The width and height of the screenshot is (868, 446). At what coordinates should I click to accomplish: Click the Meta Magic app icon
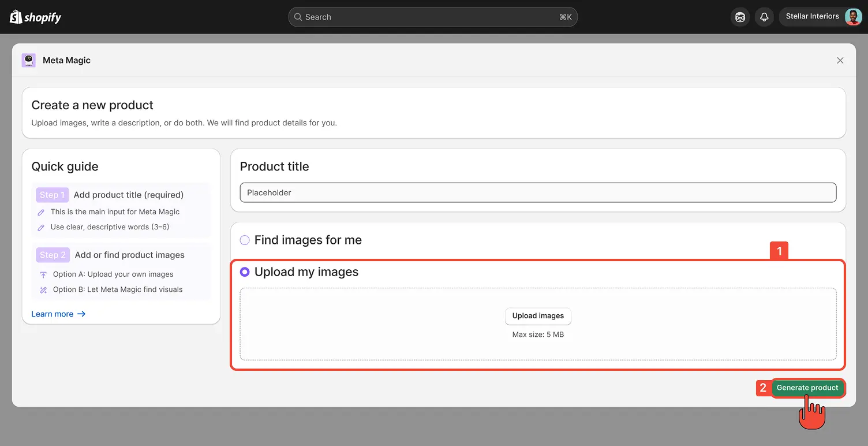click(x=28, y=60)
